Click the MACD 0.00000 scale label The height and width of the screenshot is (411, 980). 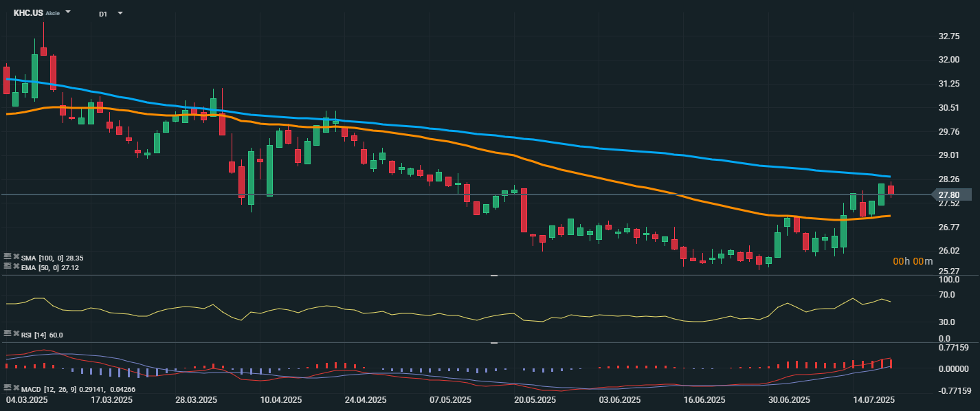pos(953,369)
